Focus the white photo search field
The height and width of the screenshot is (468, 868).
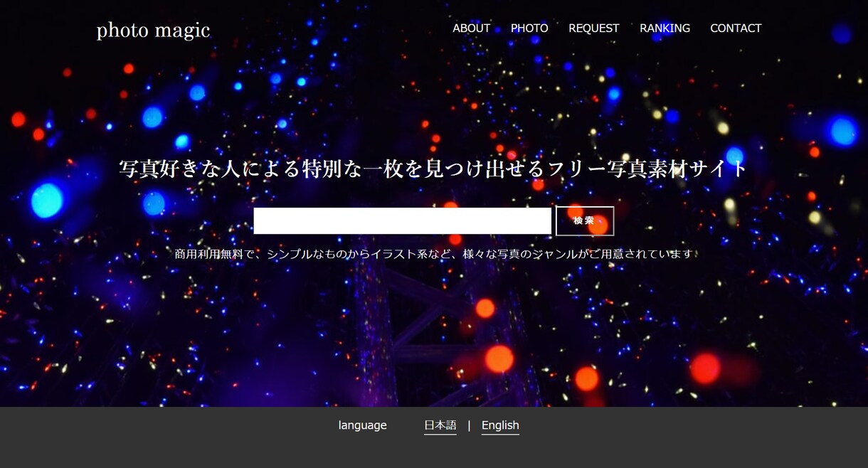click(x=402, y=220)
